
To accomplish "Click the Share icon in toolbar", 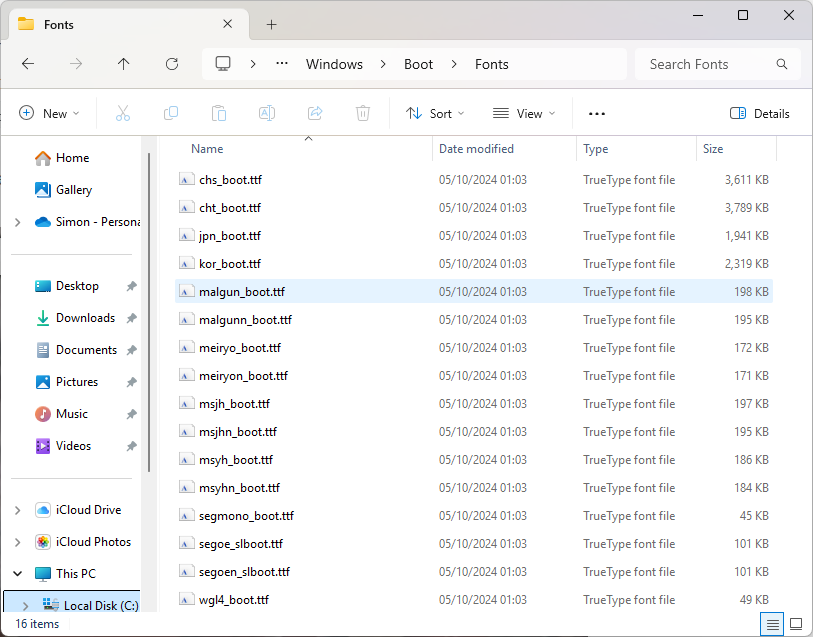I will tap(315, 113).
